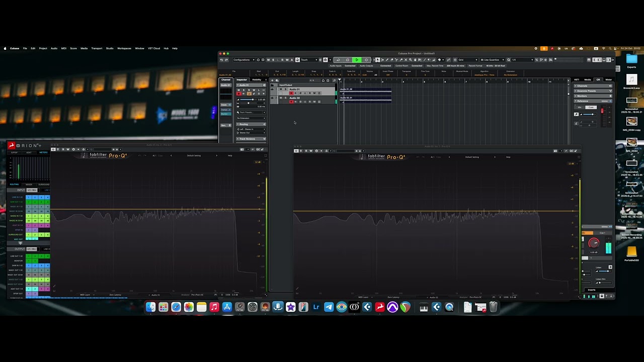Toggle the global Mute M button in toolbar
This screenshot has height=362, width=644.
[x=269, y=60]
